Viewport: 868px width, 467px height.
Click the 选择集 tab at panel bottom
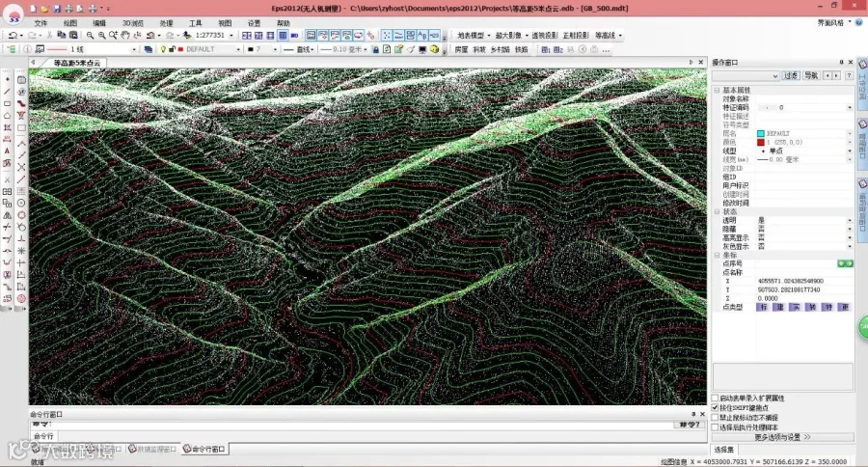[723, 450]
